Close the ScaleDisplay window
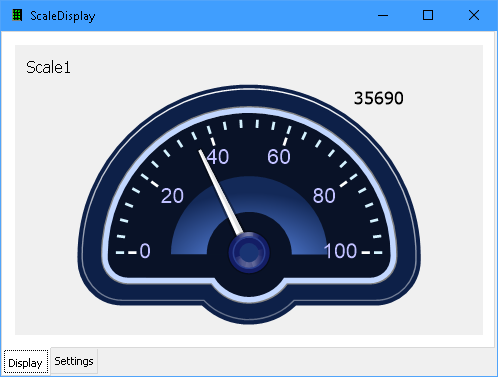498x377 pixels. coord(474,15)
